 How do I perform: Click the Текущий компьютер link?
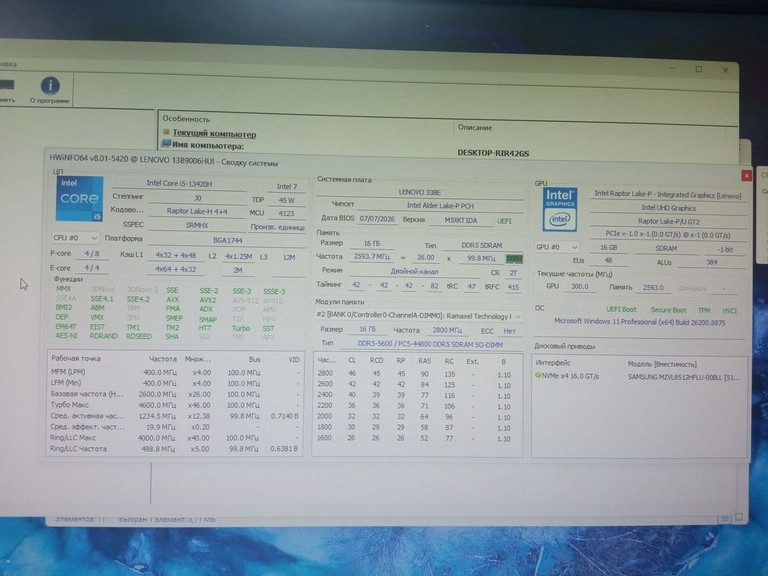tap(214, 133)
